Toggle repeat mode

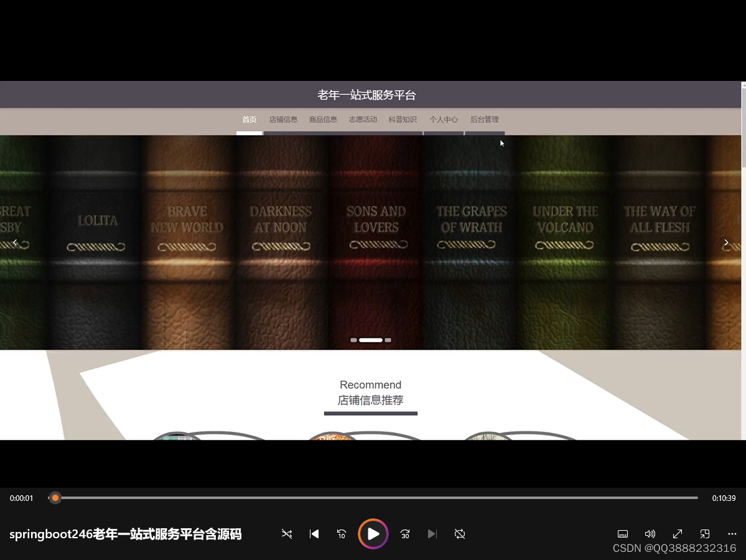click(460, 534)
